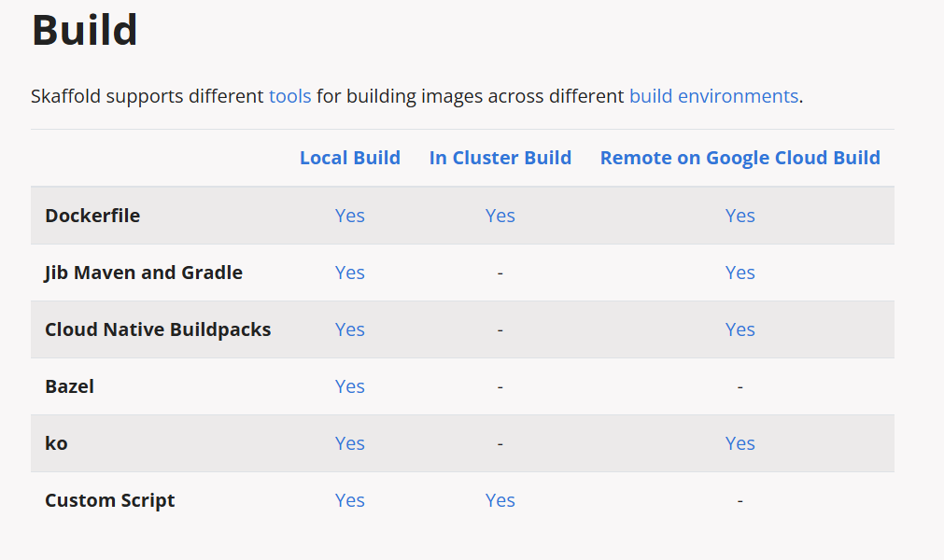944x560 pixels.
Task: Open Cloud Native Buildpacks' Google Cloud Build Yes
Action: click(x=740, y=329)
